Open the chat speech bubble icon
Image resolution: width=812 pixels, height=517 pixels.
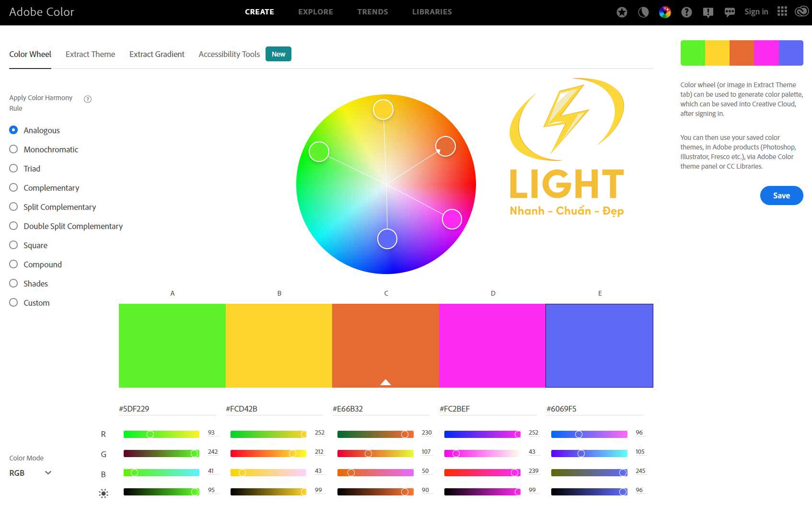tap(730, 12)
